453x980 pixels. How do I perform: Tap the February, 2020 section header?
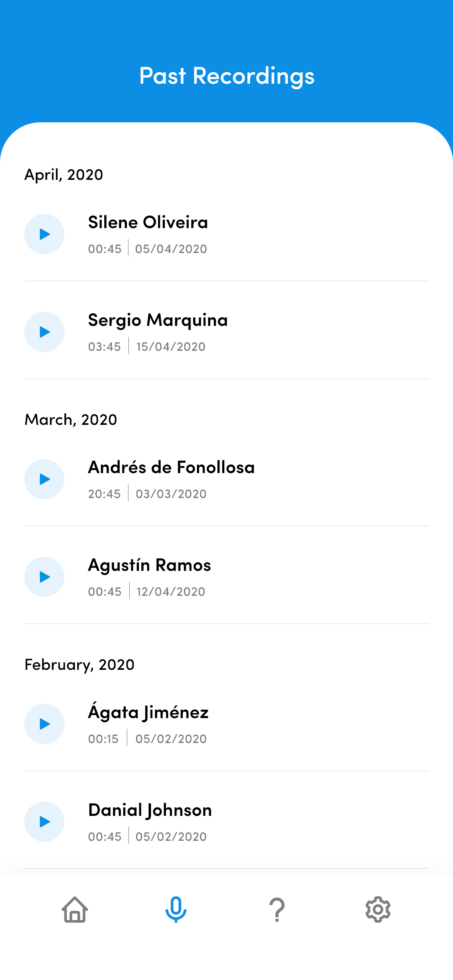tap(79, 665)
